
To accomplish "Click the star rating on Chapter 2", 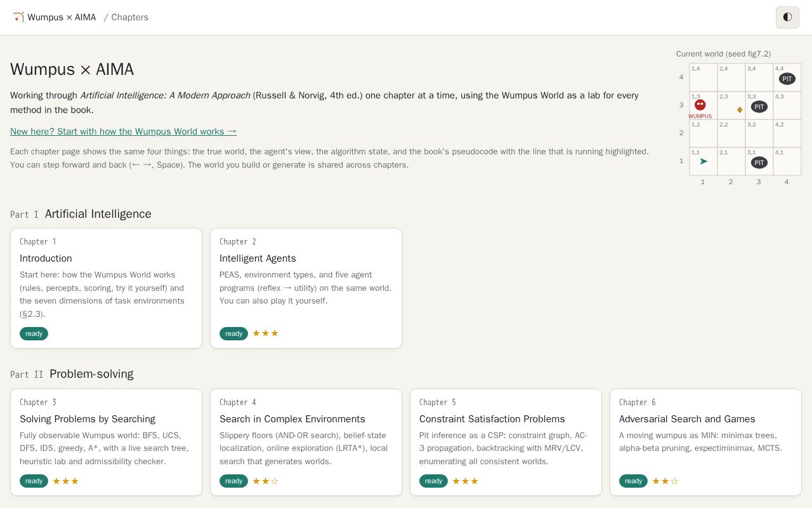I will (265, 333).
